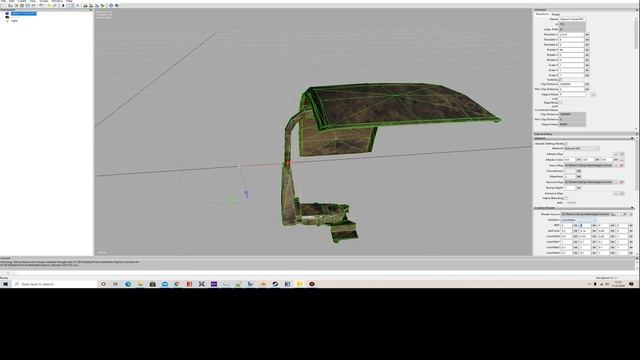Open Microsoft Edge from the taskbar
Screen dimensions: 640x360
128,284
